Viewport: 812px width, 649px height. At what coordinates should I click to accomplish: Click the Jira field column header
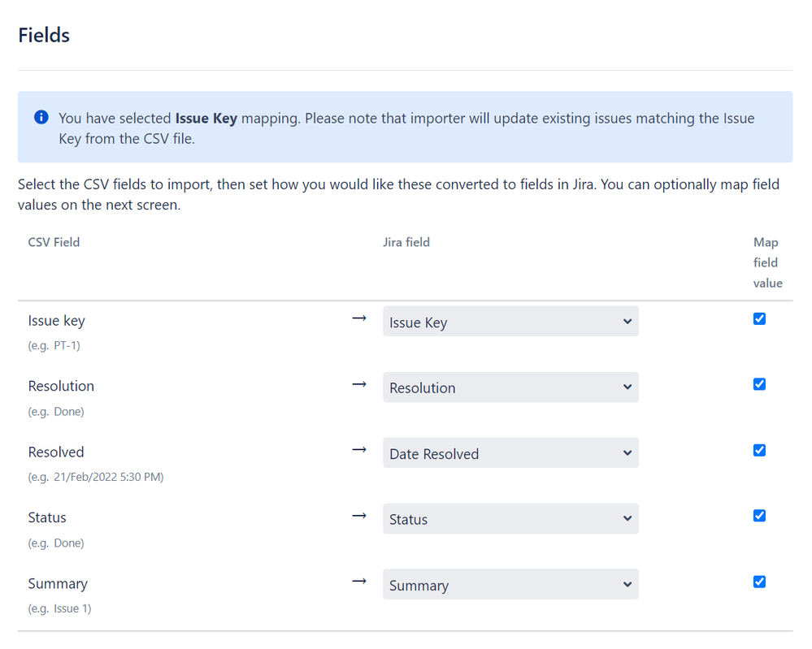point(406,242)
